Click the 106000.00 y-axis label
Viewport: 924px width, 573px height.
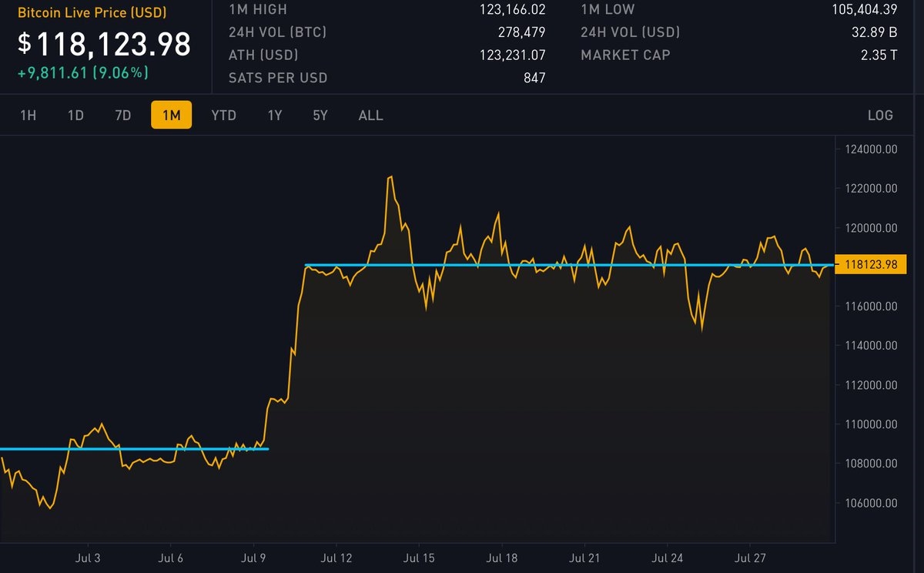871,504
